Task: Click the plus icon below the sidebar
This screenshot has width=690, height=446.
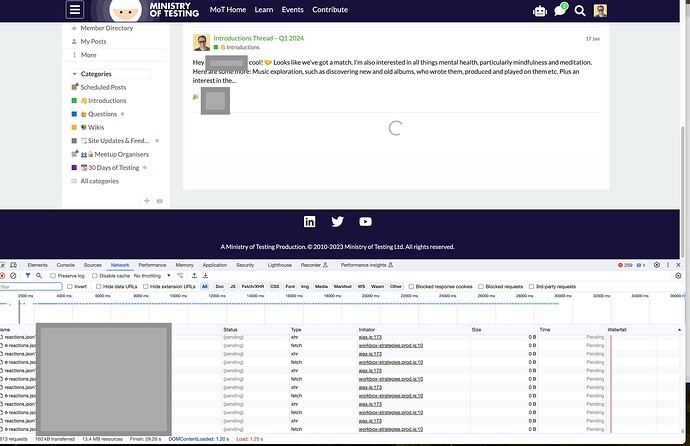Action: click(147, 201)
